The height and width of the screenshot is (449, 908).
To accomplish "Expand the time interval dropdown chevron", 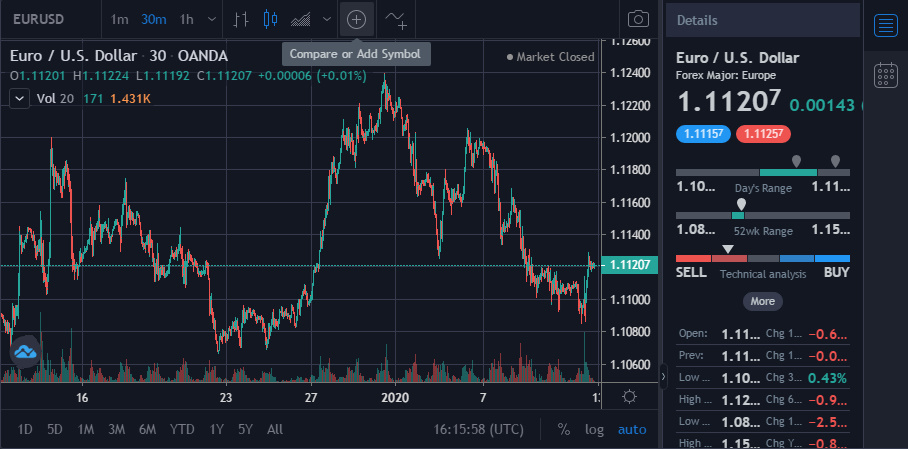I will (x=212, y=19).
